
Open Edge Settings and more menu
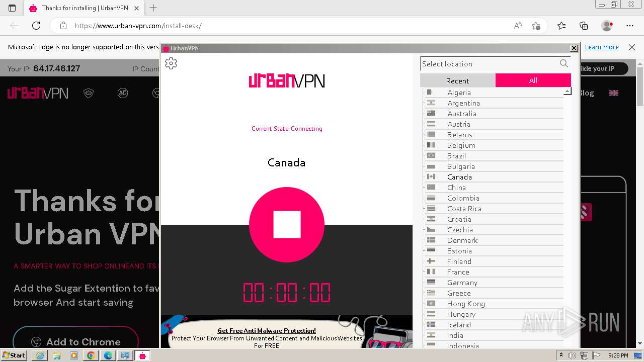[x=630, y=26]
